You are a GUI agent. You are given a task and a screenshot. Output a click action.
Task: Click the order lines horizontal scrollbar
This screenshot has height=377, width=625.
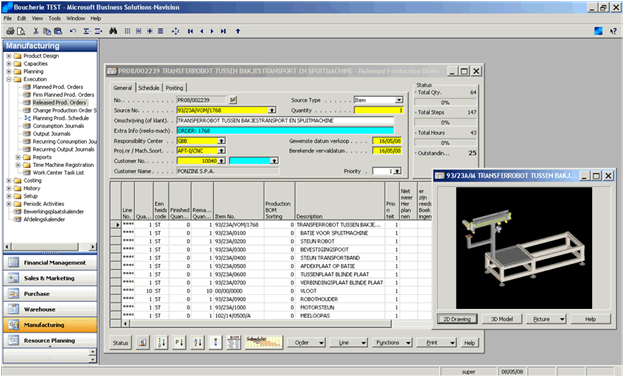click(x=257, y=324)
